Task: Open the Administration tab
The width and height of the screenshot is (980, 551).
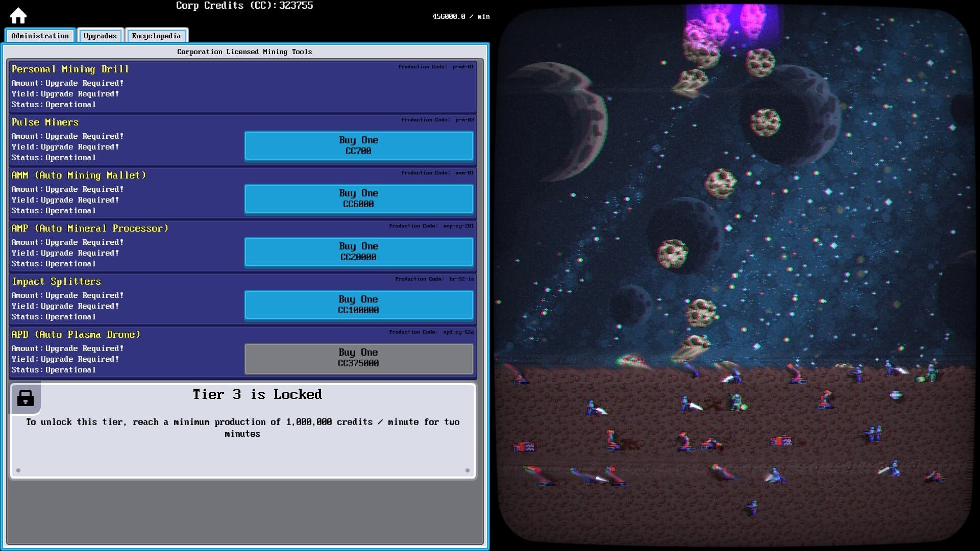Action: pyautogui.click(x=40, y=36)
